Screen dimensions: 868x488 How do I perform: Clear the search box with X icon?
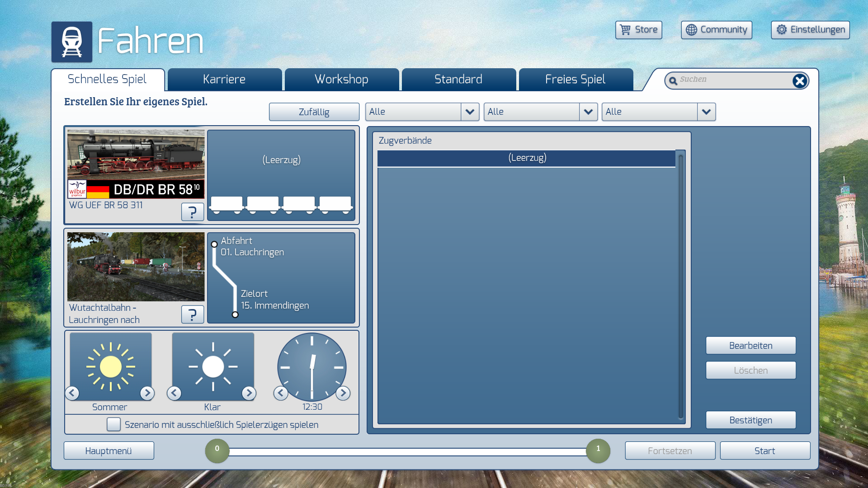click(799, 81)
